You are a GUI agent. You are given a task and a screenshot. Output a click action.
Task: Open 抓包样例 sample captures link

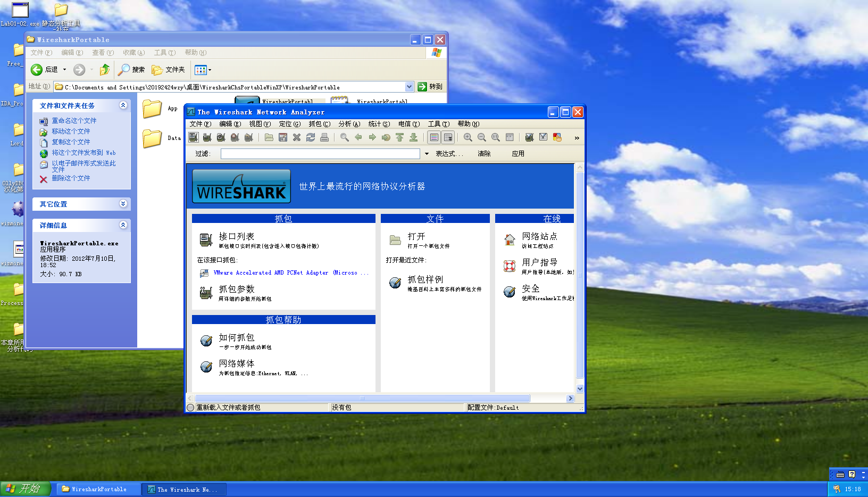tap(425, 279)
